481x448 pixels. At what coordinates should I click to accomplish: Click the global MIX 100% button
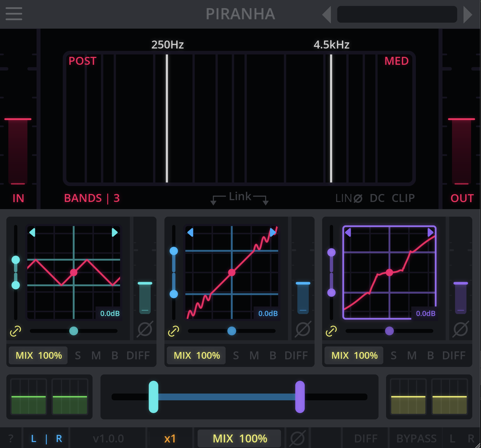point(239,438)
